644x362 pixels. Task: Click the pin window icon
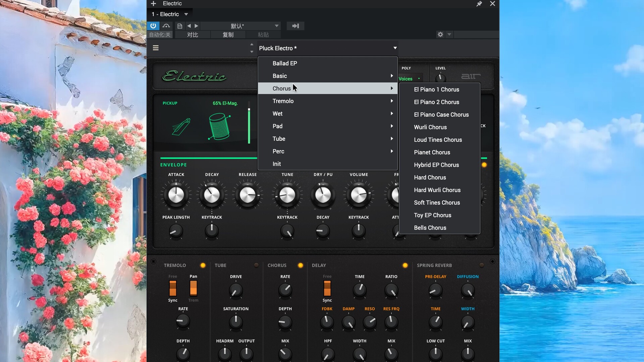[479, 4]
